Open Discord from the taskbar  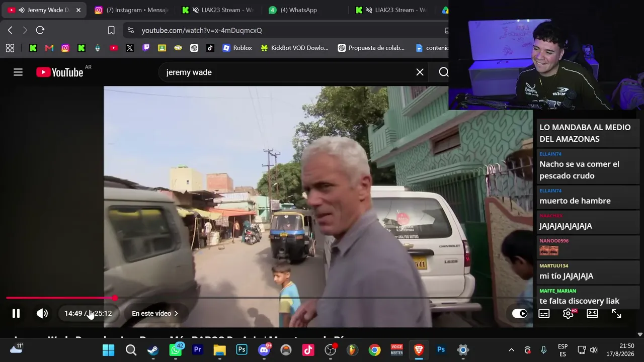point(264,349)
